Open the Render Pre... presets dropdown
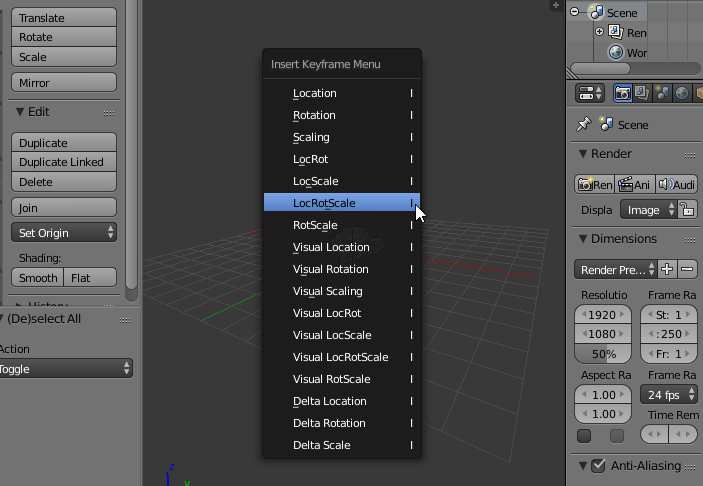This screenshot has height=486, width=703. [615, 269]
